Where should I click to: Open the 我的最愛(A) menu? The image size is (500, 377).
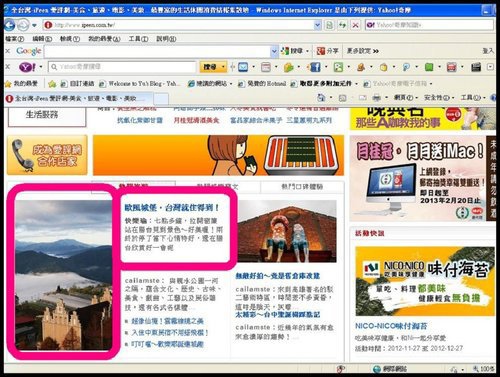click(104, 39)
